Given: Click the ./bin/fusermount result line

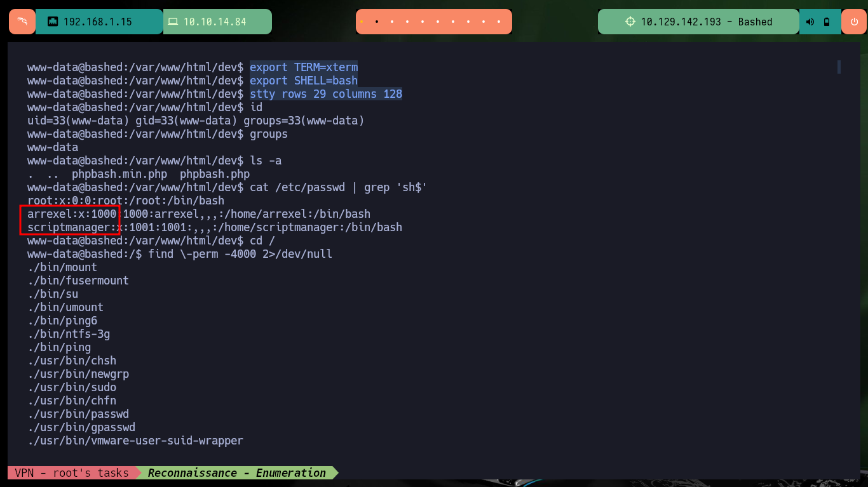Looking at the screenshot, I should tap(78, 281).
